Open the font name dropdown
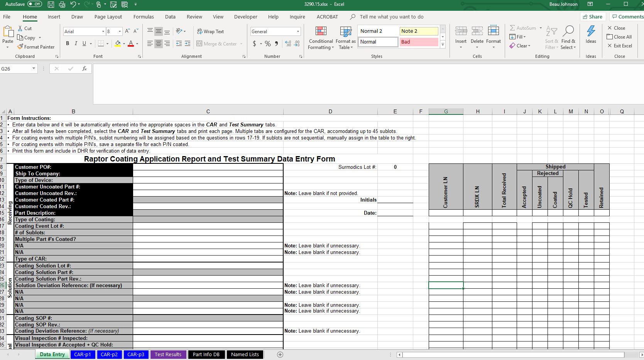This screenshot has width=644, height=360. pos(103,32)
